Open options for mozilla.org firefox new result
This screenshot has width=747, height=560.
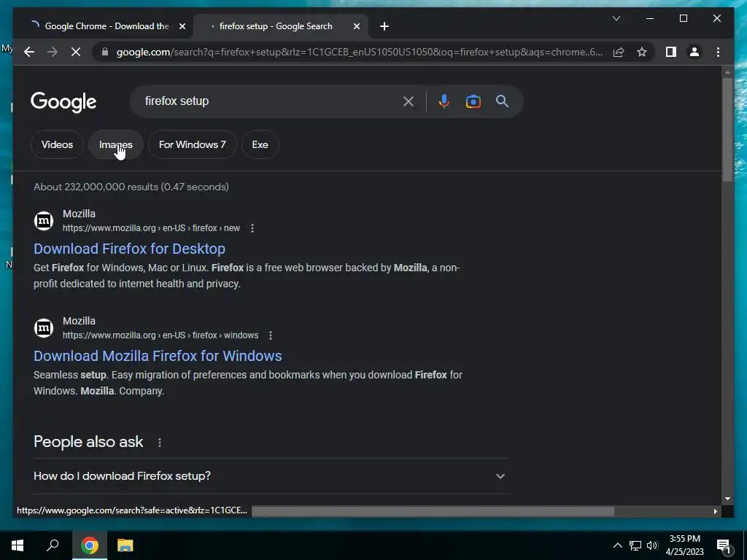[x=252, y=228]
